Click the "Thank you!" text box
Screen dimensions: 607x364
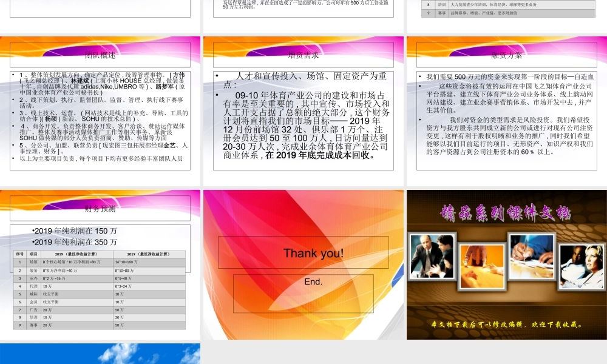click(313, 253)
